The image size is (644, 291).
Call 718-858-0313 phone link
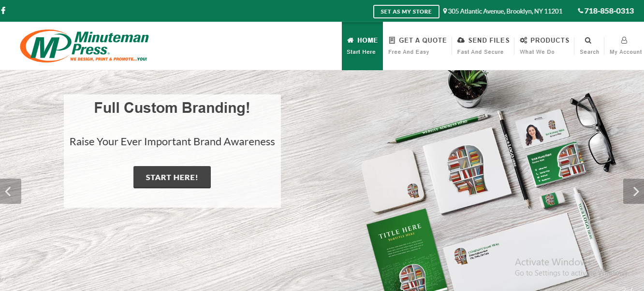[609, 11]
